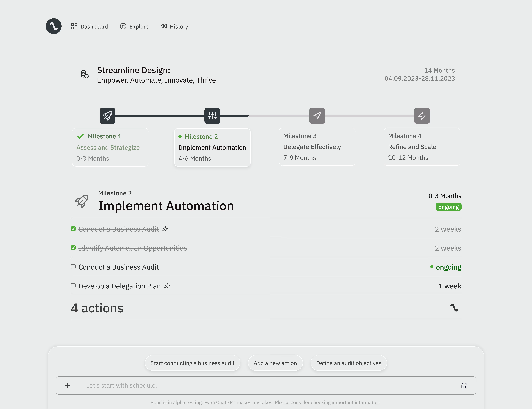This screenshot has height=409, width=532.
Task: Click the sliders icon for Milestone 2
Action: click(x=212, y=116)
